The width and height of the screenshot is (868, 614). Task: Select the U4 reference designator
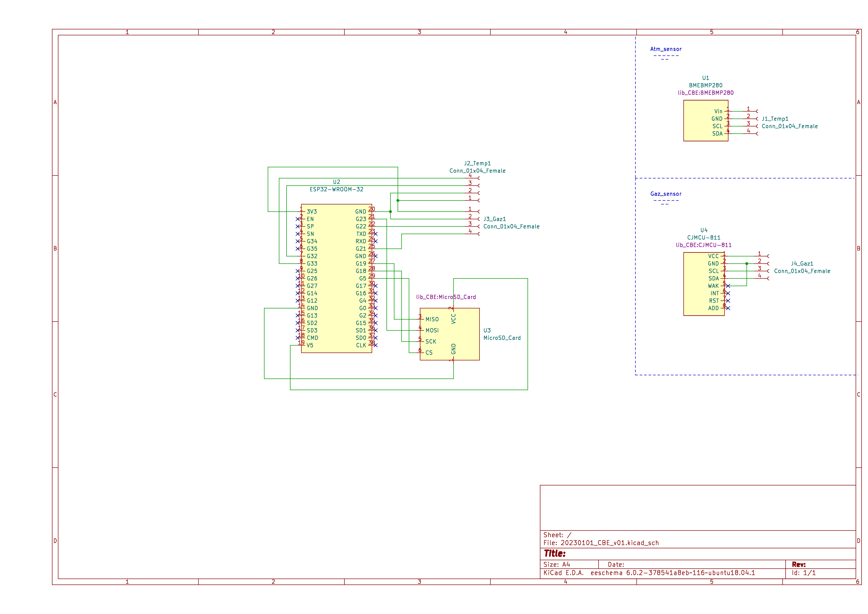pos(703,230)
